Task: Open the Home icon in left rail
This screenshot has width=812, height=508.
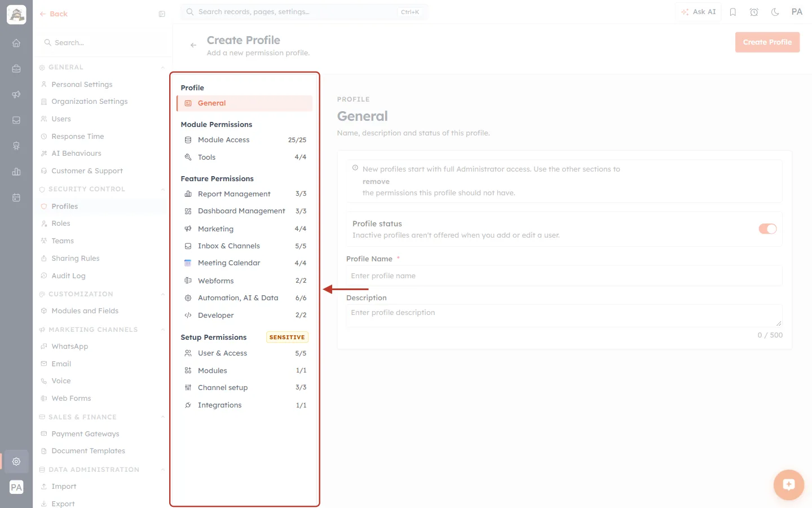Action: point(16,43)
